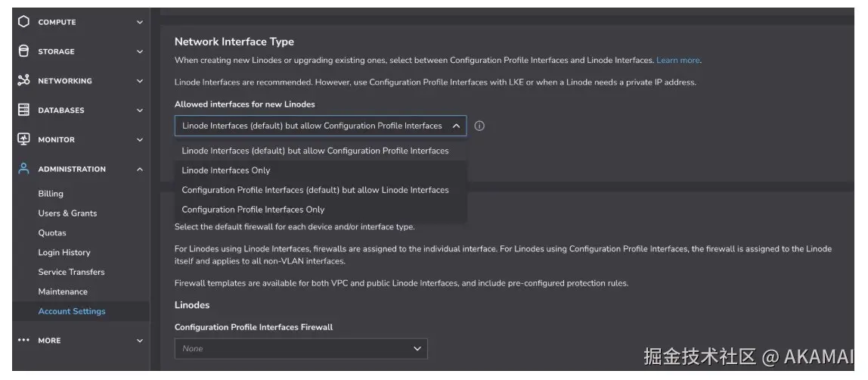Expand the Networking menu chevron
Image resolution: width=868 pixels, height=380 pixels.
(139, 81)
